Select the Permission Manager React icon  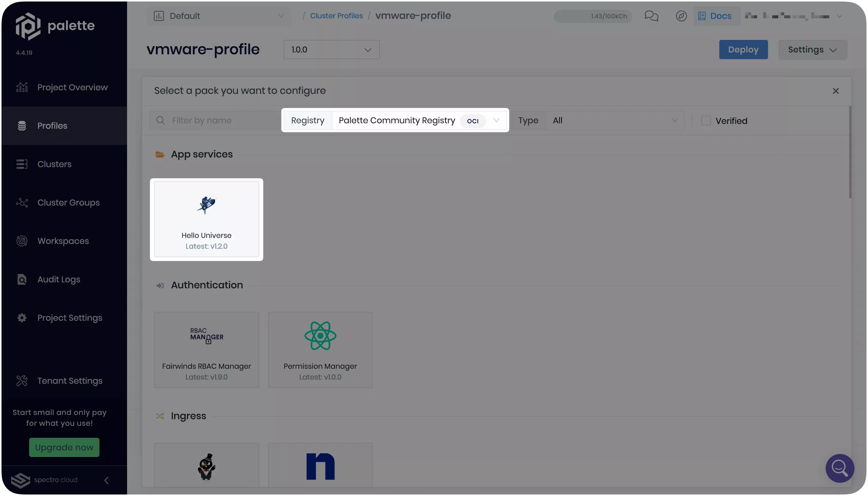(x=320, y=336)
